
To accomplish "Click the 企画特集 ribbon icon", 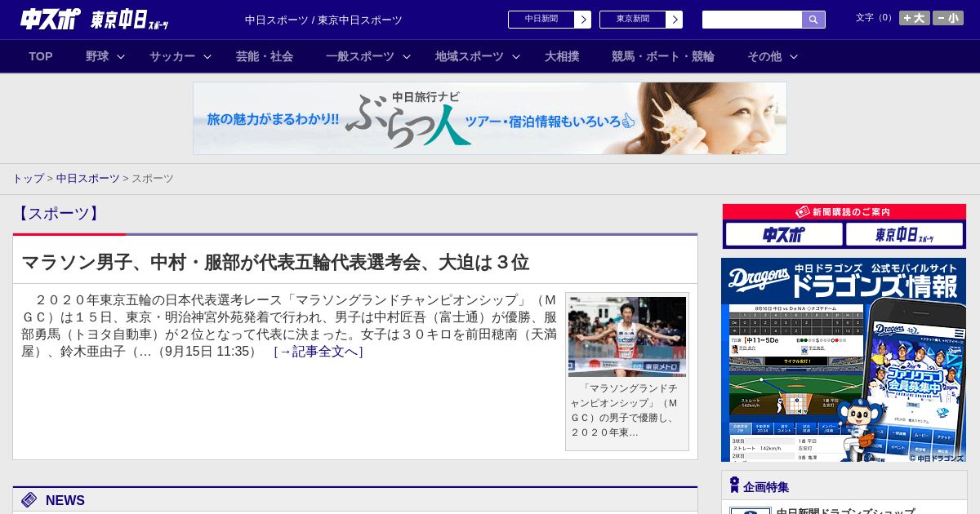I will [734, 485].
